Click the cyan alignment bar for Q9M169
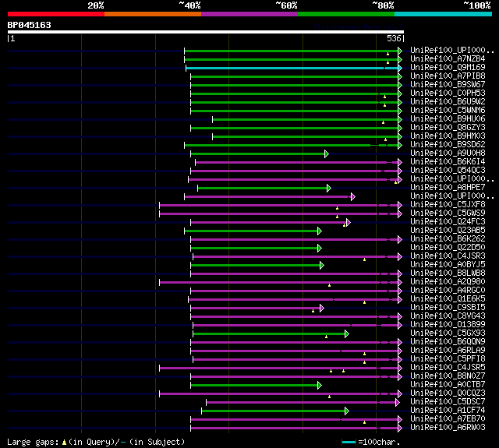 (292, 68)
